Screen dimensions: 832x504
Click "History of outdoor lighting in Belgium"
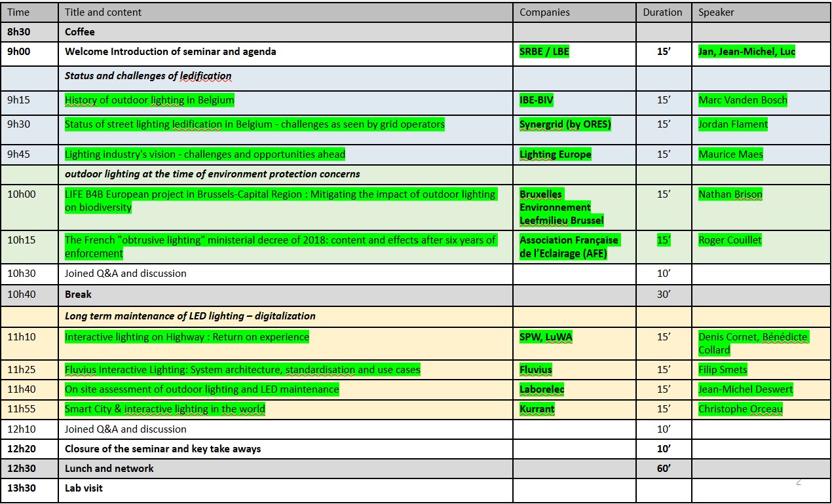[149, 100]
